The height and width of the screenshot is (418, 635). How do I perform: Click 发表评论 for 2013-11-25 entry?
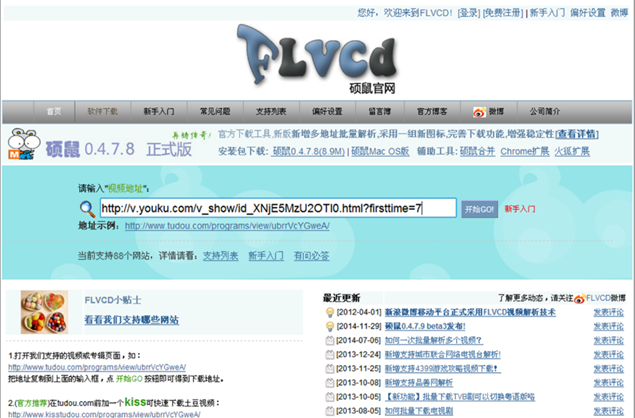click(x=609, y=369)
